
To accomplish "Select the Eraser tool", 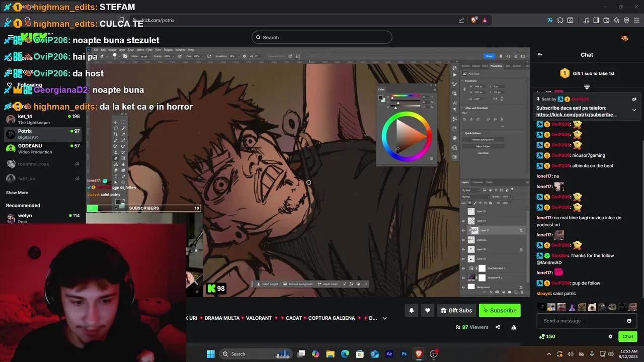I will click(x=116, y=158).
